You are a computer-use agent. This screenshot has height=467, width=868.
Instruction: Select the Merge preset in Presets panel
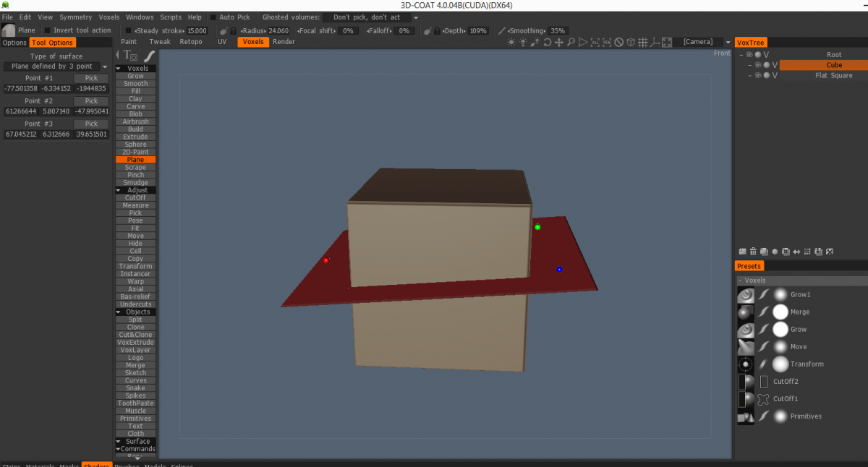pyautogui.click(x=799, y=312)
